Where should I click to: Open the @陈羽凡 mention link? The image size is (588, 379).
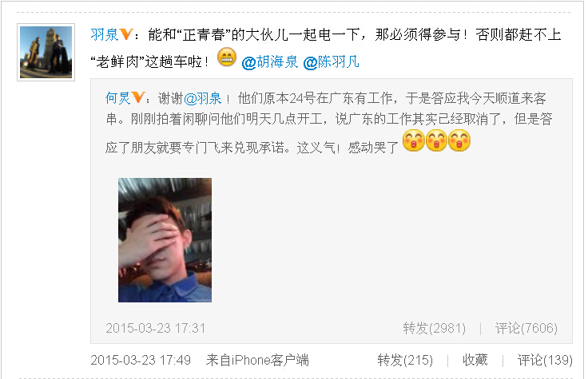click(331, 61)
